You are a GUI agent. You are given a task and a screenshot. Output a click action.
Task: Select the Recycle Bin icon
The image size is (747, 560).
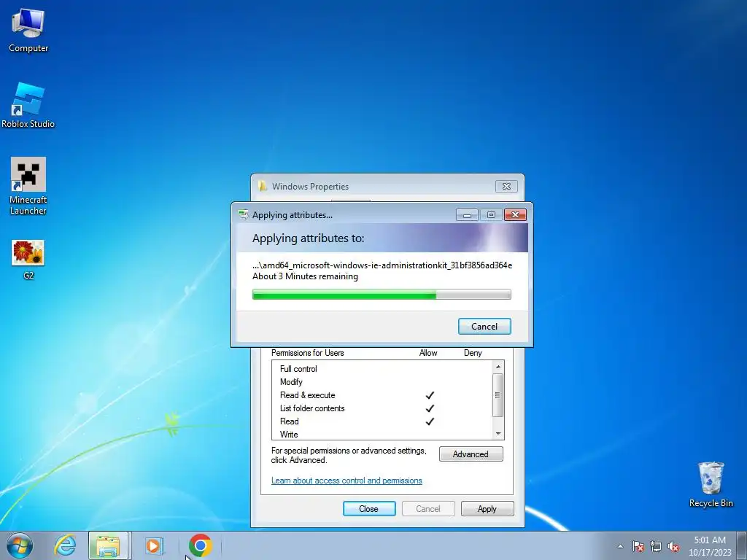(x=711, y=484)
